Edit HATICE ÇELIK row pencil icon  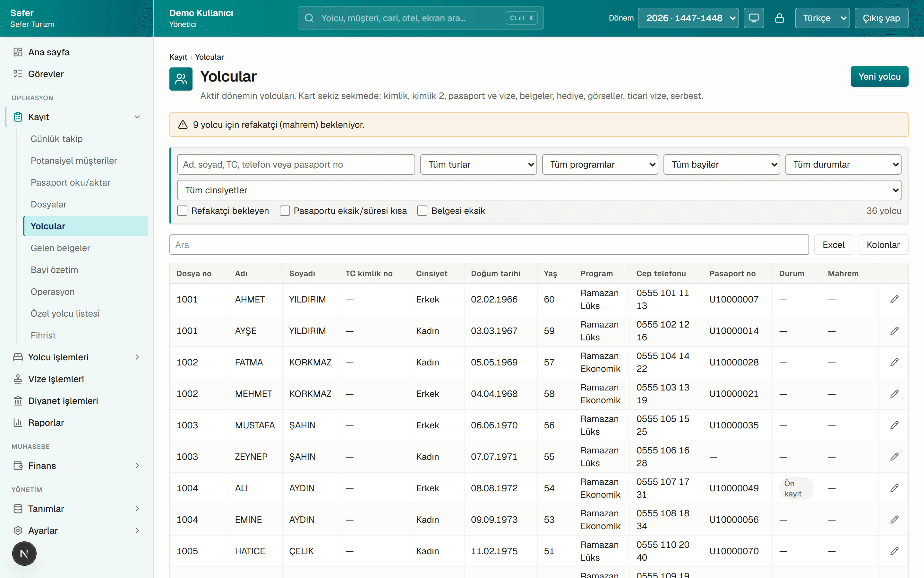(x=894, y=551)
